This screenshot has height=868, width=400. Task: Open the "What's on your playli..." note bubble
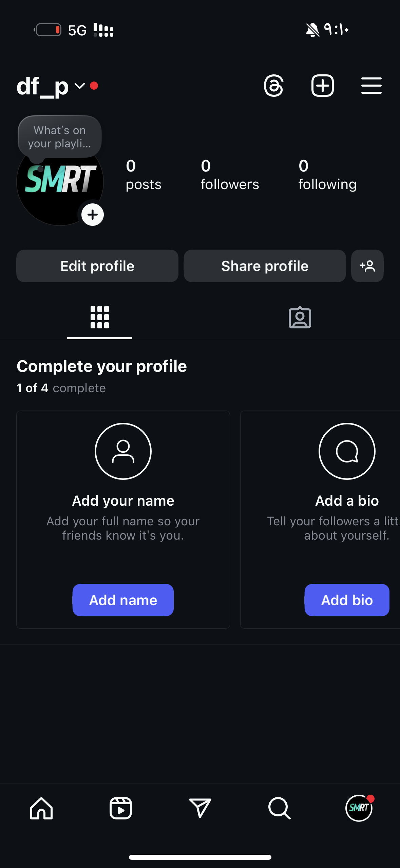60,137
